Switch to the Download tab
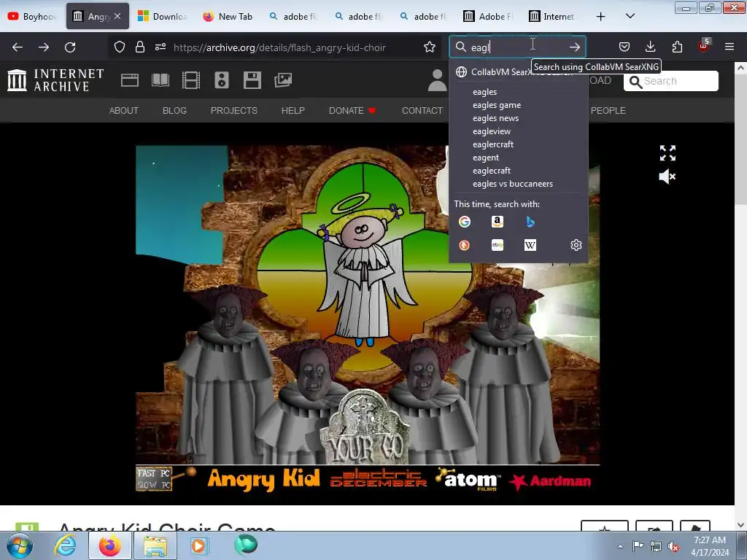This screenshot has height=560, width=747. point(162,16)
